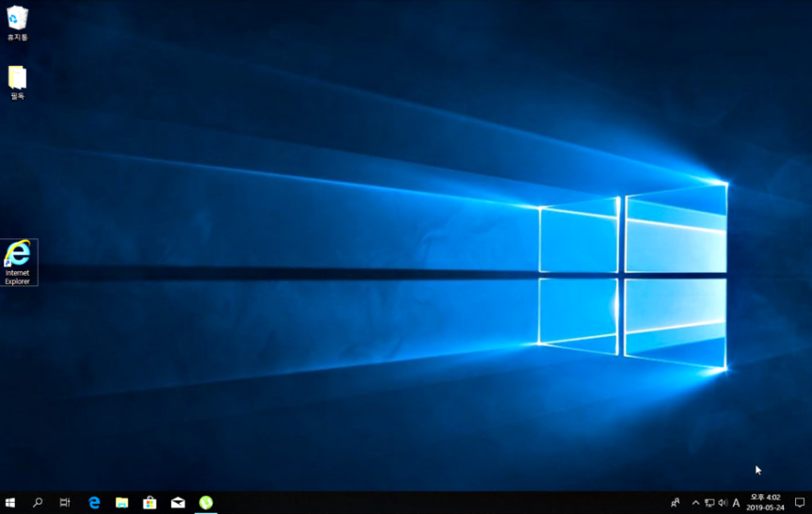Open network status tray icon
812x514 pixels.
click(709, 503)
